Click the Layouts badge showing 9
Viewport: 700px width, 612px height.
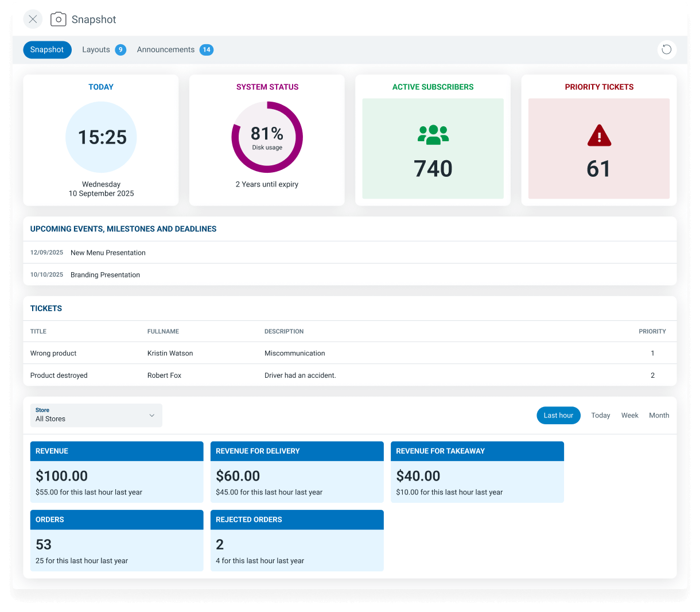click(x=120, y=50)
